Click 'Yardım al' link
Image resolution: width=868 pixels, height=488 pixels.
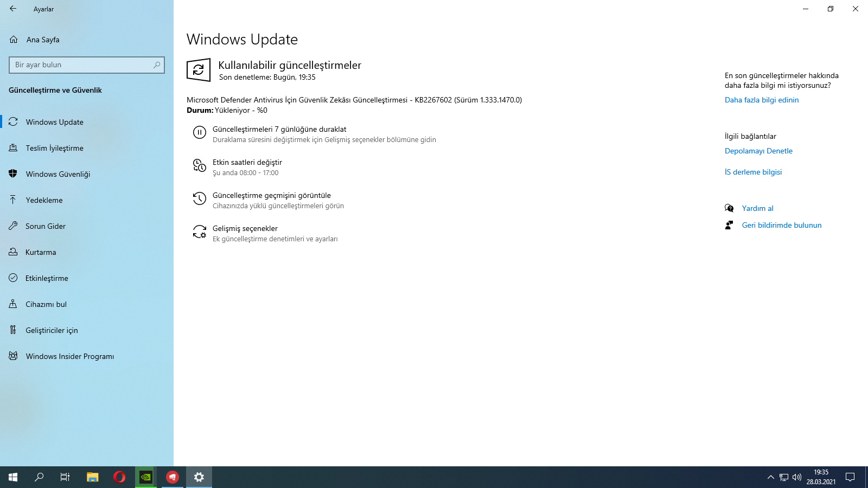pos(757,208)
